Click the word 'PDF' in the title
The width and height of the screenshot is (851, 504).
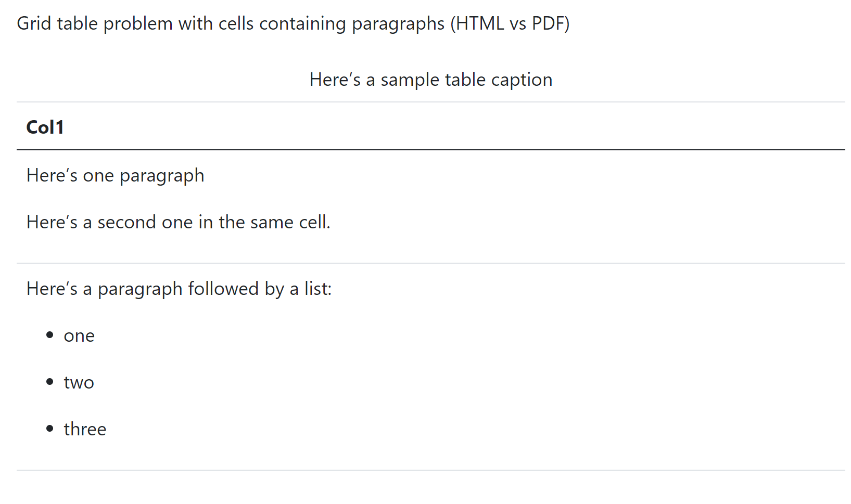[x=548, y=24]
